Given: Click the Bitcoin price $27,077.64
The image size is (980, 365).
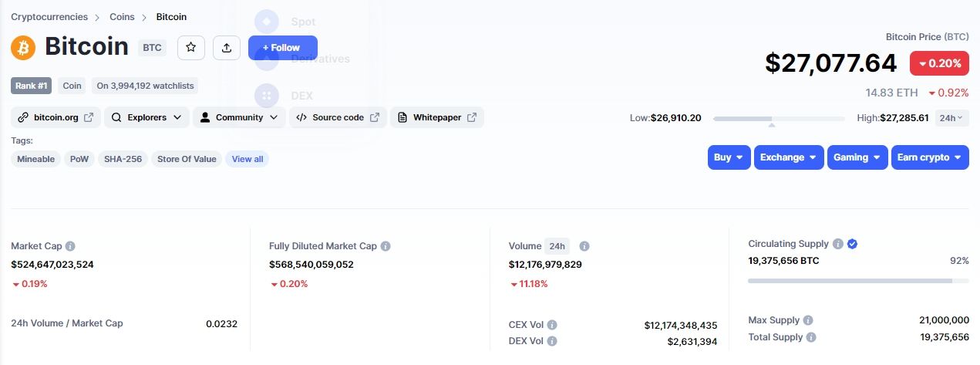Looking at the screenshot, I should point(831,63).
